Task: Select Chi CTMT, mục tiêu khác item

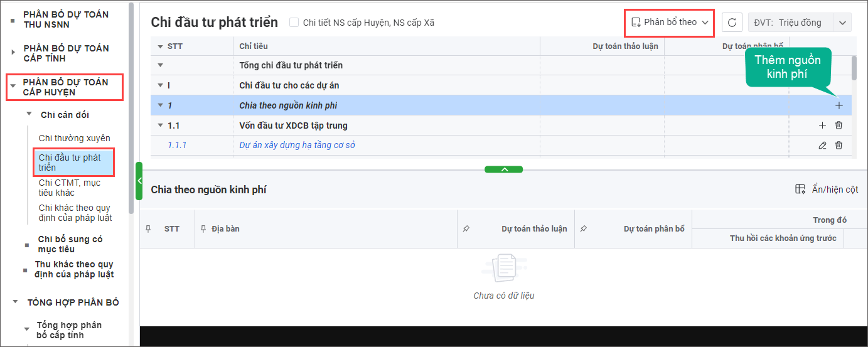Action: (69, 188)
